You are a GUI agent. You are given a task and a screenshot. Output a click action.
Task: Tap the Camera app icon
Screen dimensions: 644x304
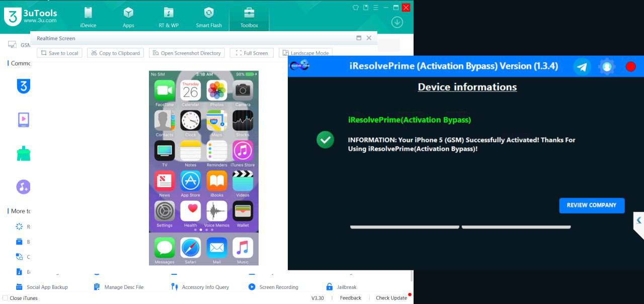pos(243,91)
